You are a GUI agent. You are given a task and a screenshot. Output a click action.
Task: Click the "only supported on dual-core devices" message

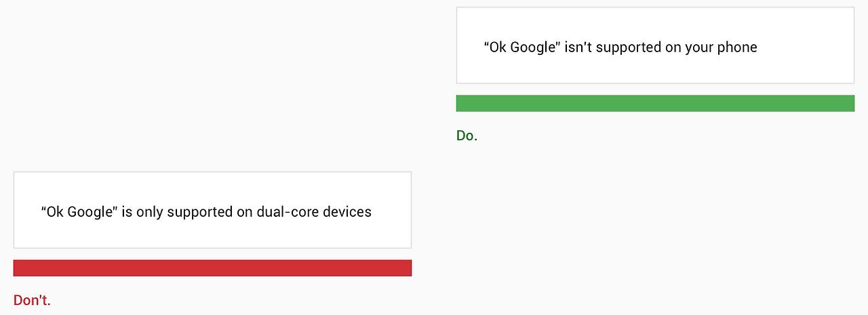click(x=206, y=212)
